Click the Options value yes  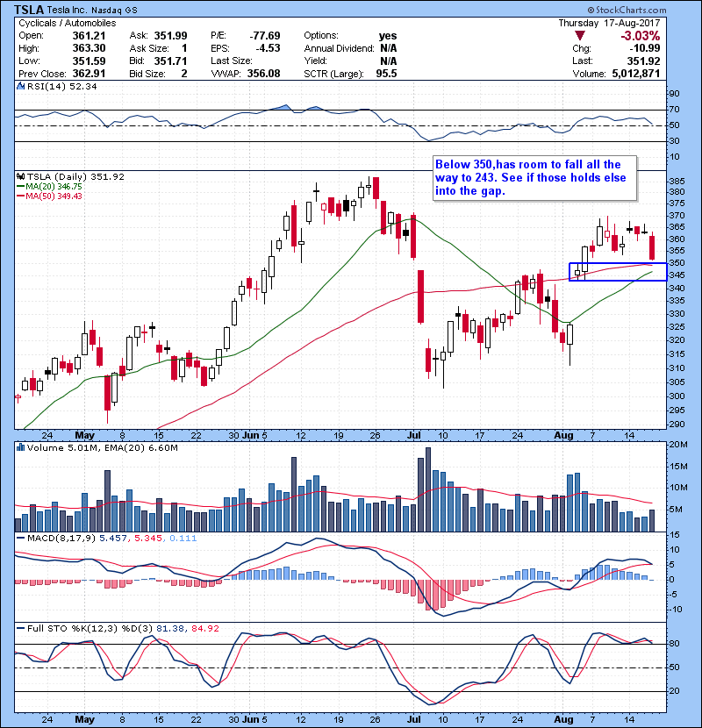[x=388, y=36]
